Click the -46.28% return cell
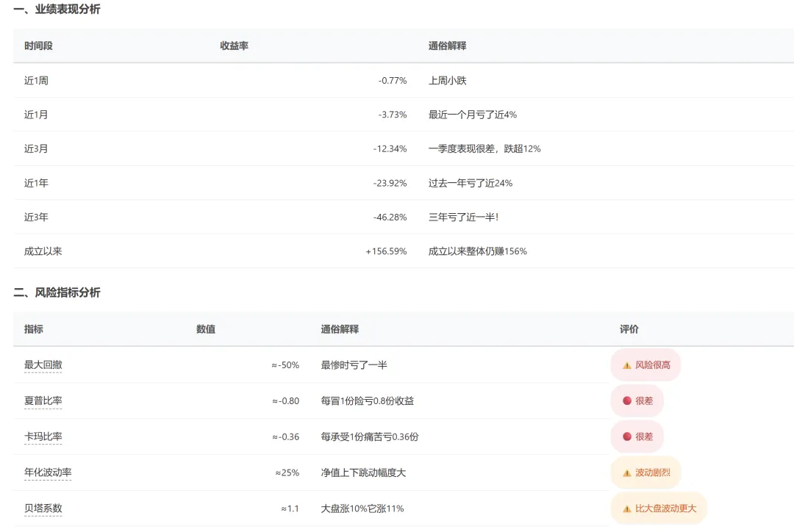Viewport: 794px width, 532px height. point(390,218)
